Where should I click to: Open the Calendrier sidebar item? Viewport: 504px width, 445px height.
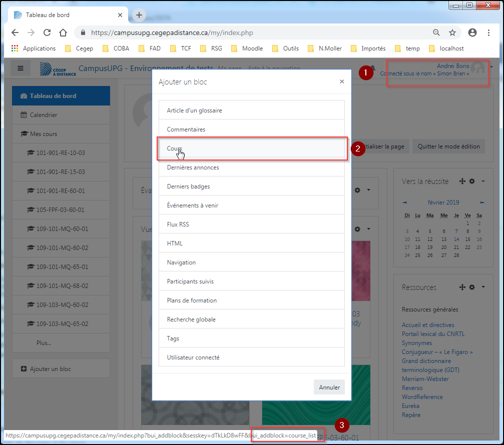44,115
